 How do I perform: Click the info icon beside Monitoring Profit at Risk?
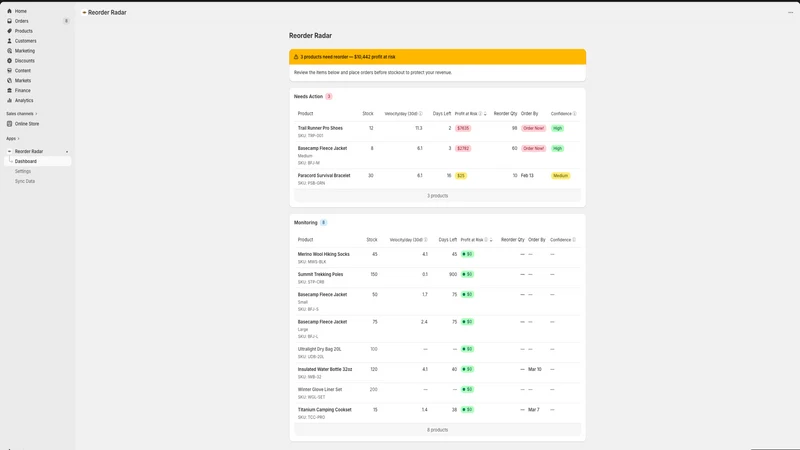[x=486, y=240]
